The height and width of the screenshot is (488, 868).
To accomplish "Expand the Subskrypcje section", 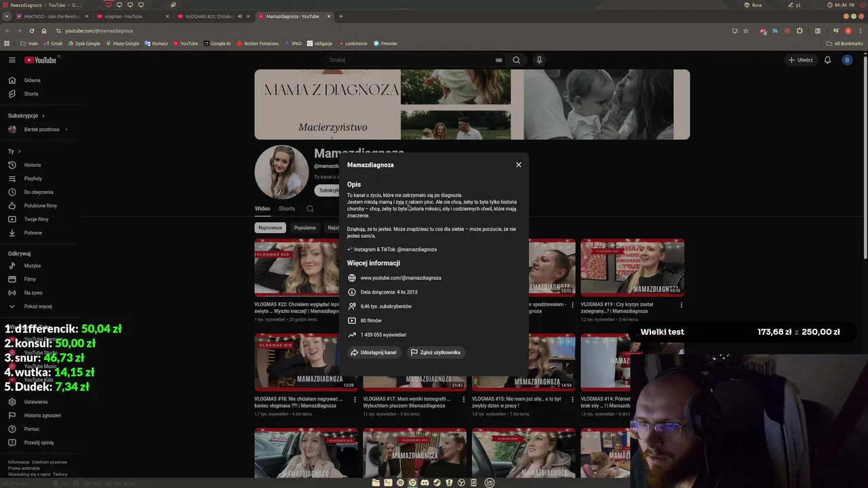I will (26, 115).
